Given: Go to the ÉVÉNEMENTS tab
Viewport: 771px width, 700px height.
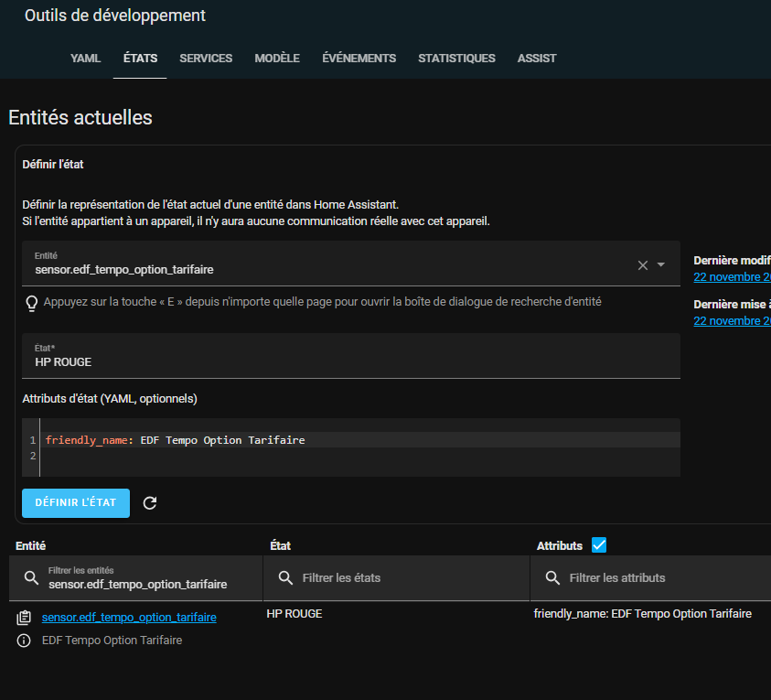Looking at the screenshot, I should click(x=359, y=59).
